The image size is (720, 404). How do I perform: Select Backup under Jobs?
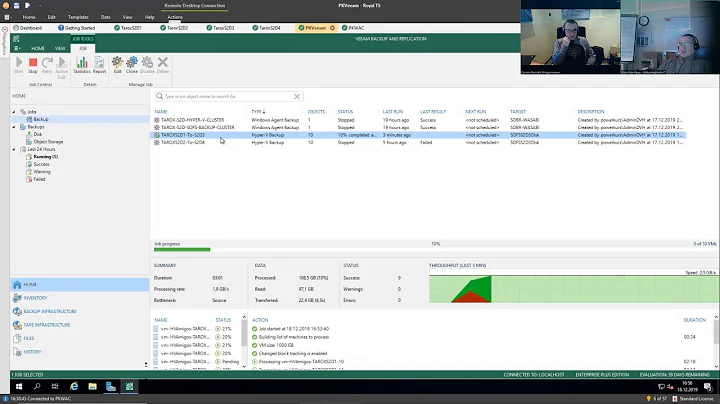tap(40, 119)
